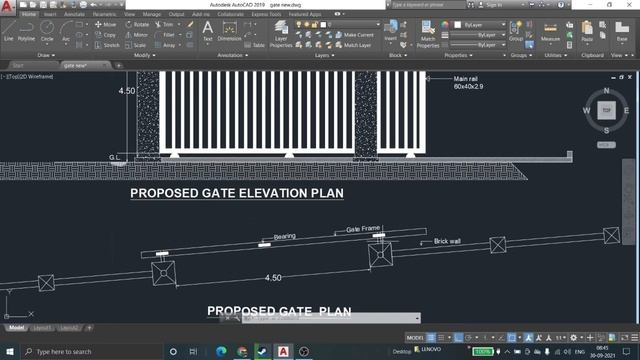Click the new drawing tab plus button
640x360 pixels.
click(x=118, y=65)
